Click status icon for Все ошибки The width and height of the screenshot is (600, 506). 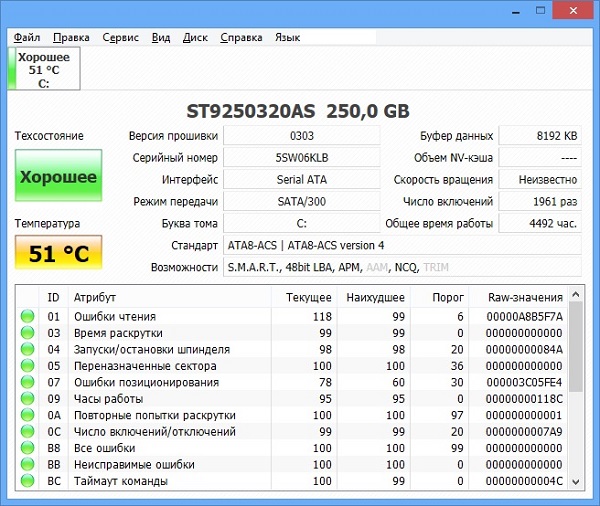point(28,448)
